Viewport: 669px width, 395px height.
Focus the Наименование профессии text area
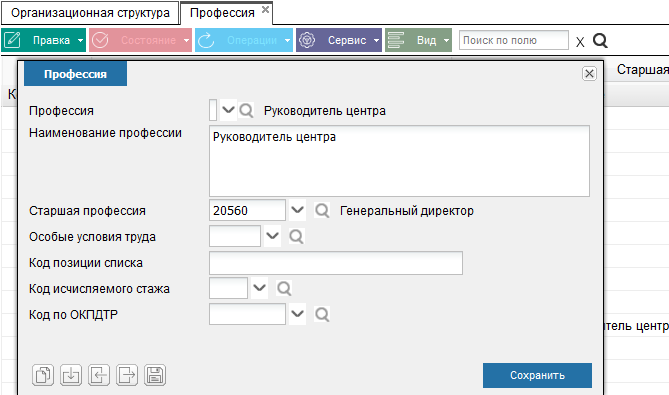click(x=399, y=161)
